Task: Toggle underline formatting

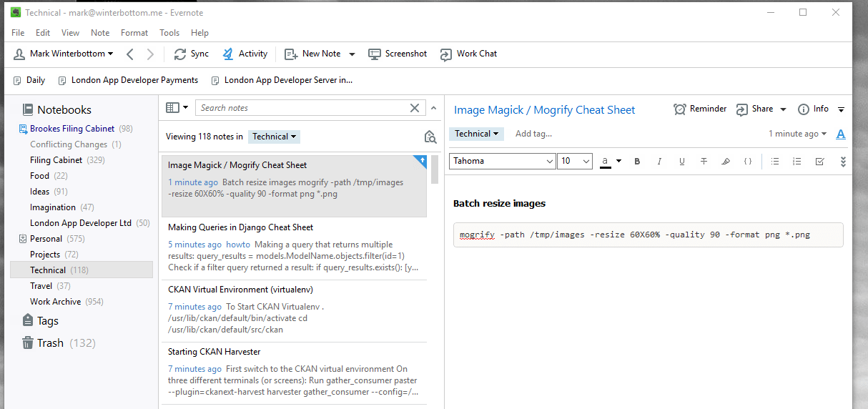Action: tap(681, 162)
